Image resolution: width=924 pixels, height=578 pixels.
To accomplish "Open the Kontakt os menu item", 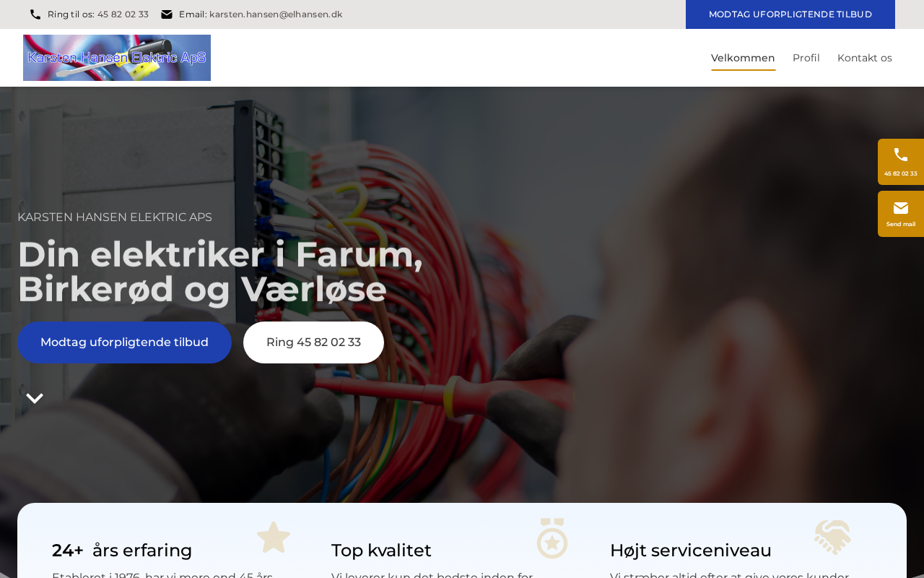I will [x=865, y=58].
